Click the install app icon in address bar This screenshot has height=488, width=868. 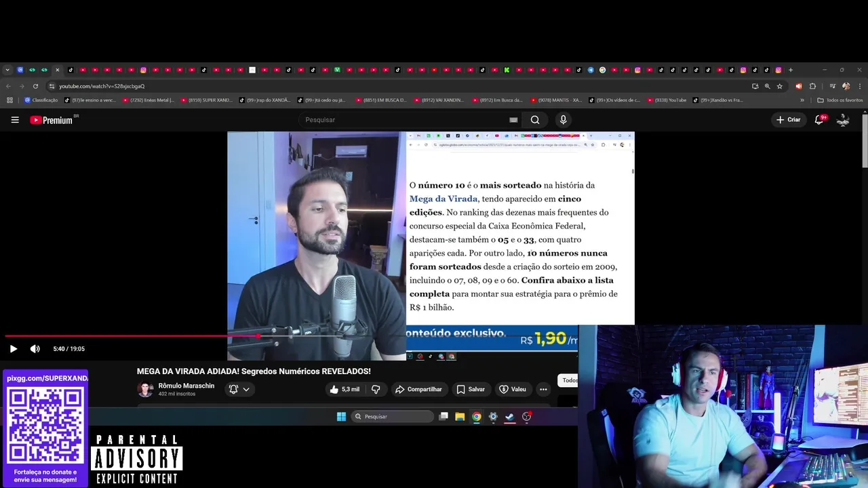tap(755, 86)
